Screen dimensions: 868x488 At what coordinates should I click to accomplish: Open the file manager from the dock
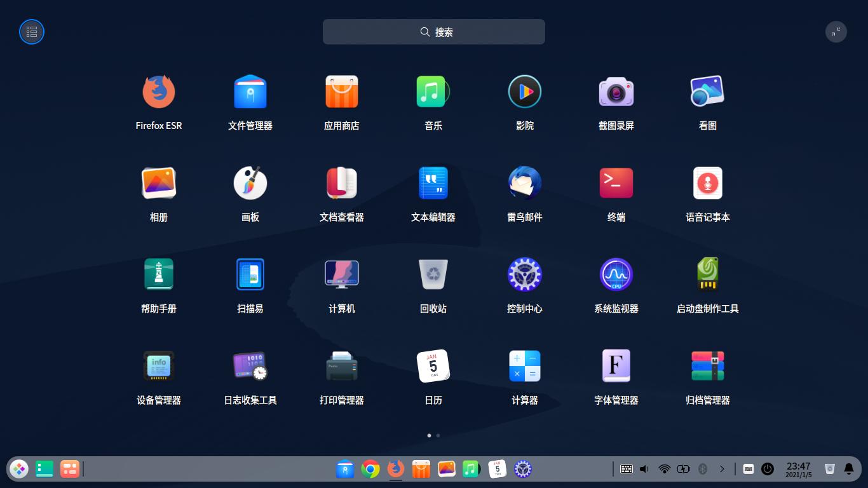point(345,469)
